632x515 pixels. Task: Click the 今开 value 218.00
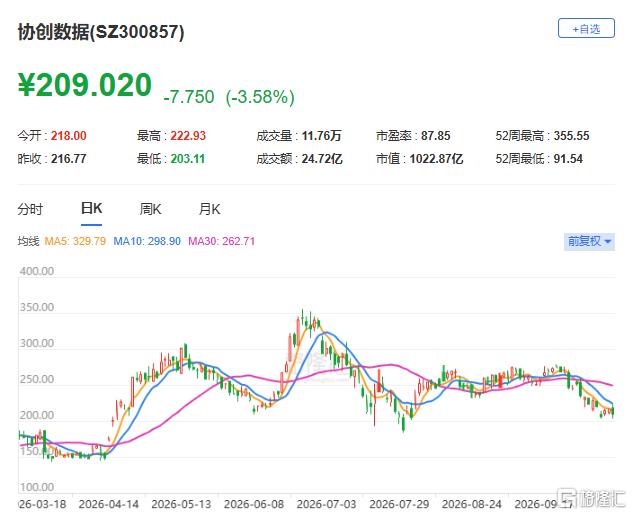pos(69,135)
